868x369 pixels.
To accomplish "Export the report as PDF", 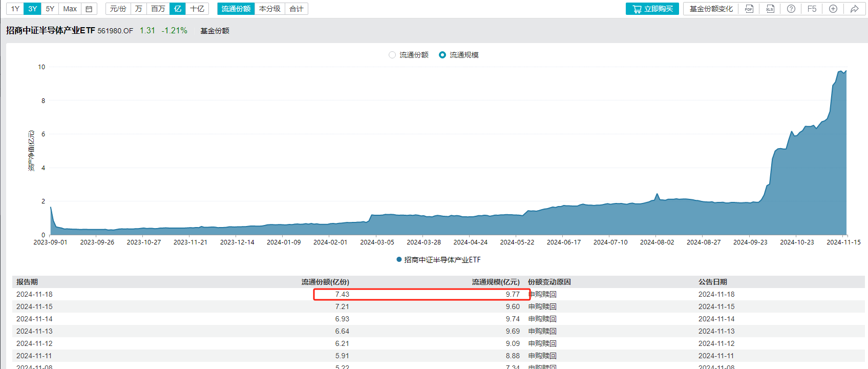I will click(x=749, y=9).
